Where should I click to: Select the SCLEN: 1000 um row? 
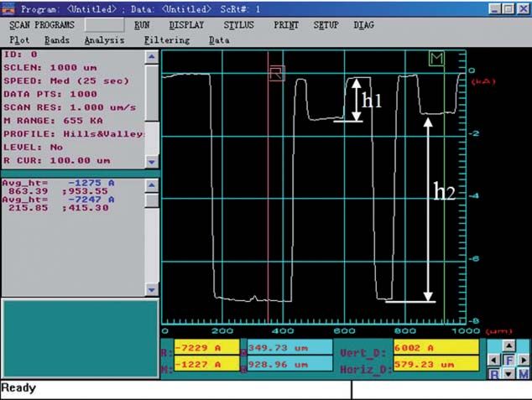coord(50,67)
